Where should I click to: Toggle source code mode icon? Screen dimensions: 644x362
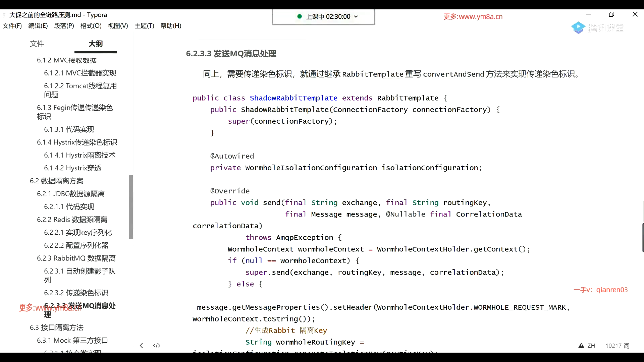[157, 346]
